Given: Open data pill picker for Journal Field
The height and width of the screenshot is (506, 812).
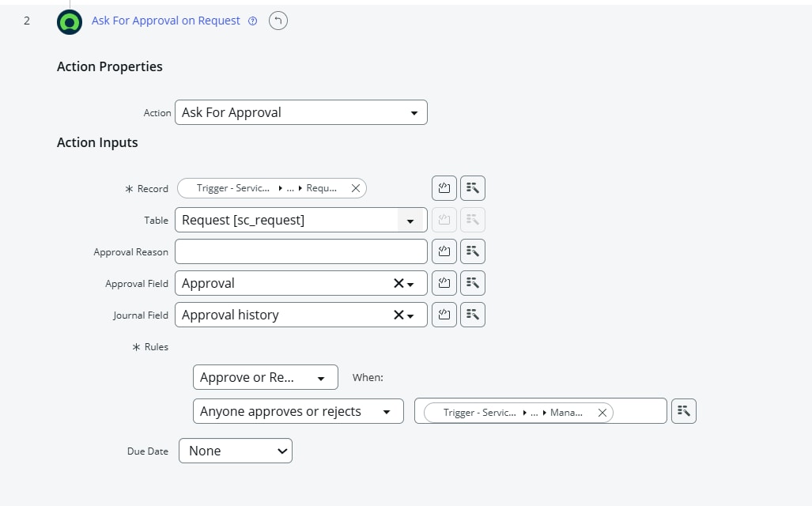Looking at the screenshot, I should pyautogui.click(x=473, y=315).
